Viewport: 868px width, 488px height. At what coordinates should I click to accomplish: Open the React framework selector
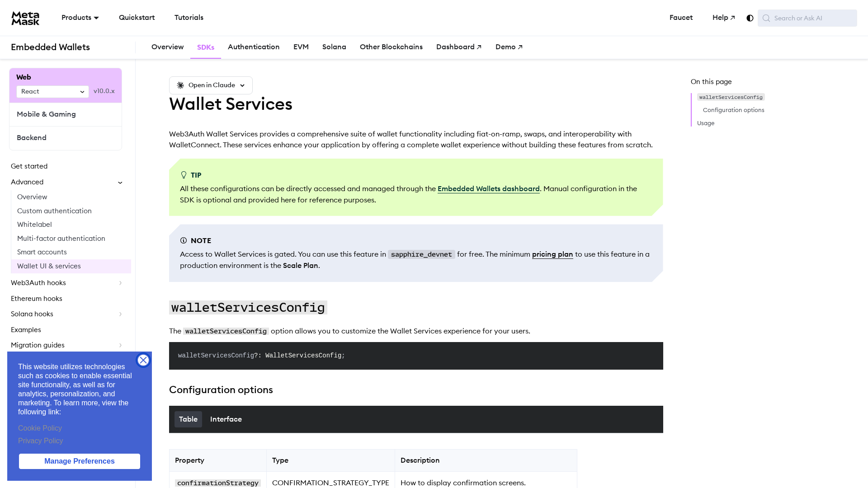tap(52, 92)
